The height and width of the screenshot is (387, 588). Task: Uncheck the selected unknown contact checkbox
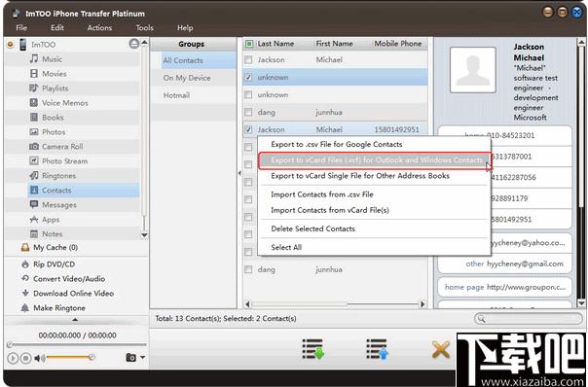248,77
